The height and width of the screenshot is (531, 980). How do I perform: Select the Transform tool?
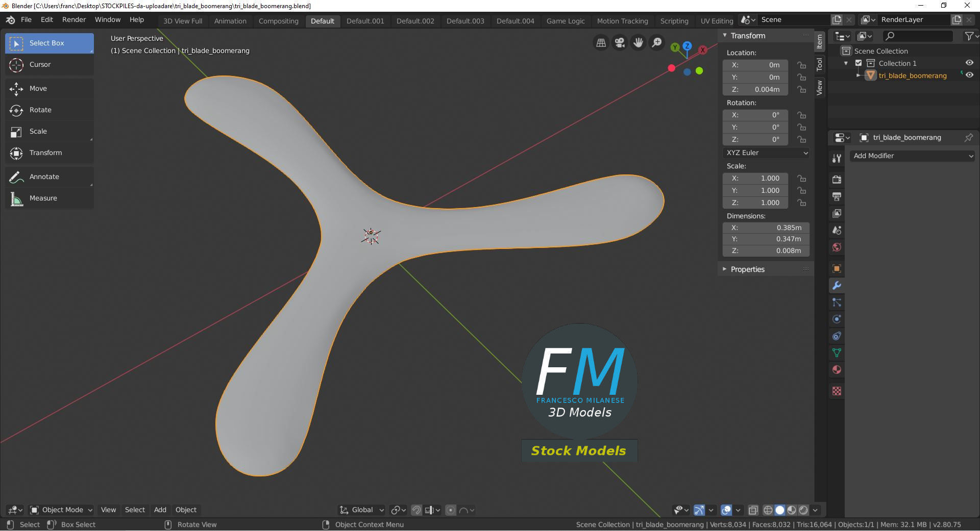[50, 153]
